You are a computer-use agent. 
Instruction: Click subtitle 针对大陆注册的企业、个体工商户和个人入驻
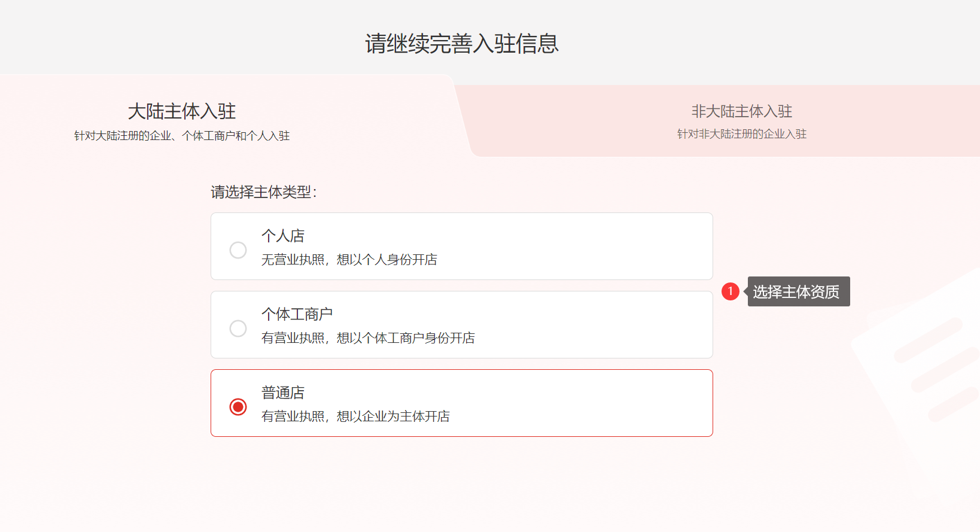point(182,136)
